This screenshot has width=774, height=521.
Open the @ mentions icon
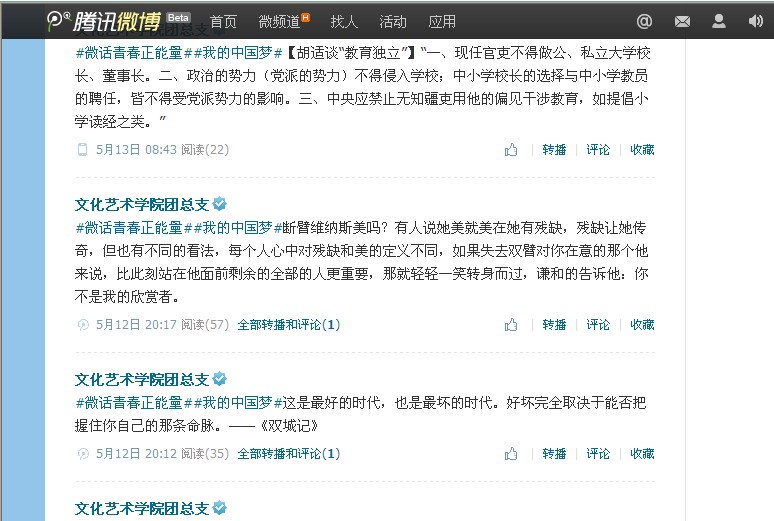[644, 21]
